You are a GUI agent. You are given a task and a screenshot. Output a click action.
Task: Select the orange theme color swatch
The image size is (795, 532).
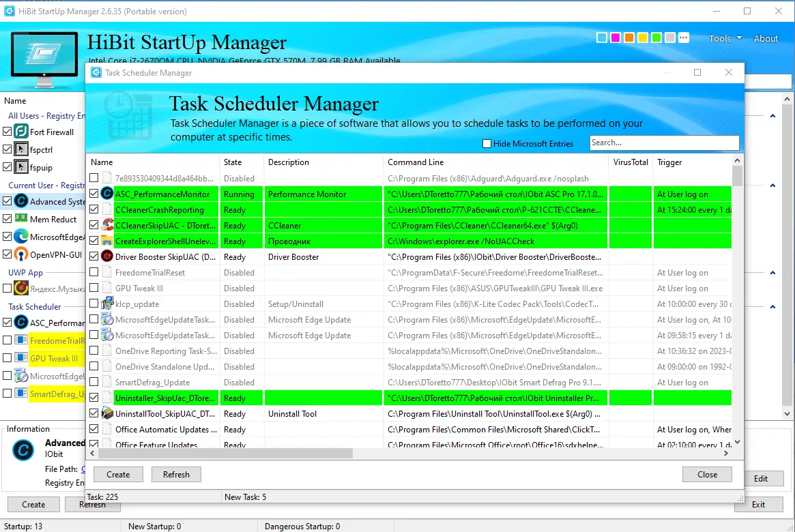coord(629,38)
